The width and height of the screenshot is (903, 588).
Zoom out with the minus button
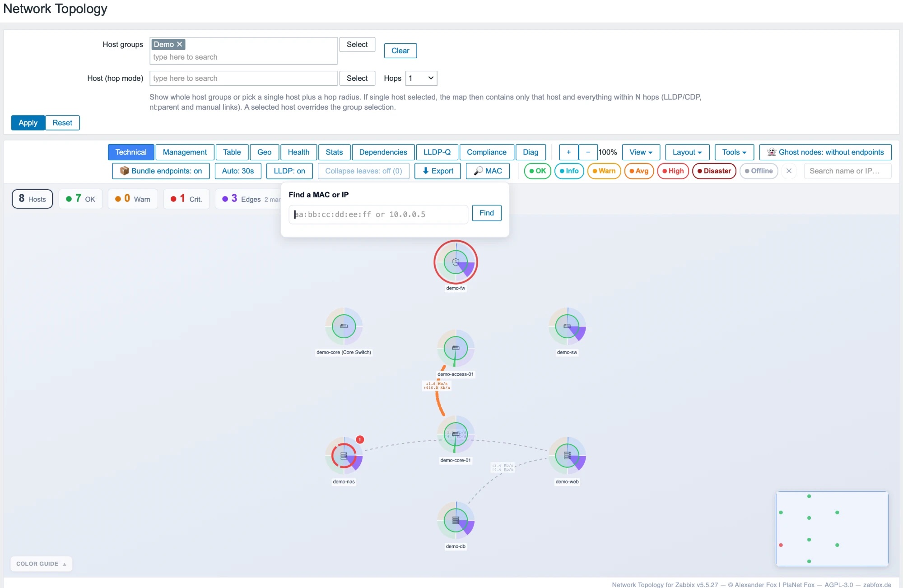[x=588, y=152]
